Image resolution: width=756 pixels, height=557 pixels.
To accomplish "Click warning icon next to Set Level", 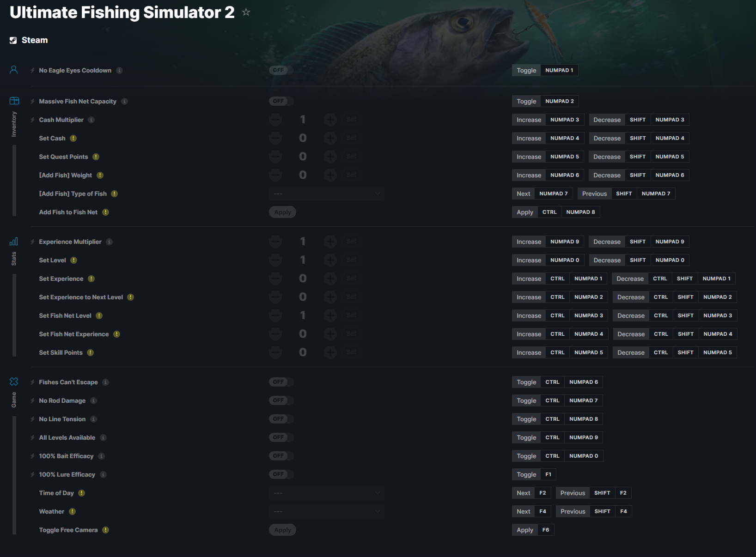I will [x=73, y=260].
